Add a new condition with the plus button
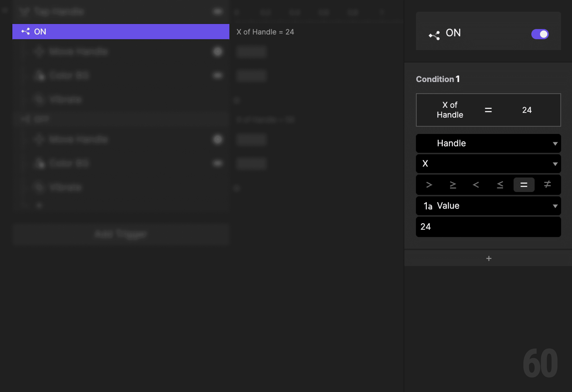Screen dimensions: 572x392 point(489,258)
